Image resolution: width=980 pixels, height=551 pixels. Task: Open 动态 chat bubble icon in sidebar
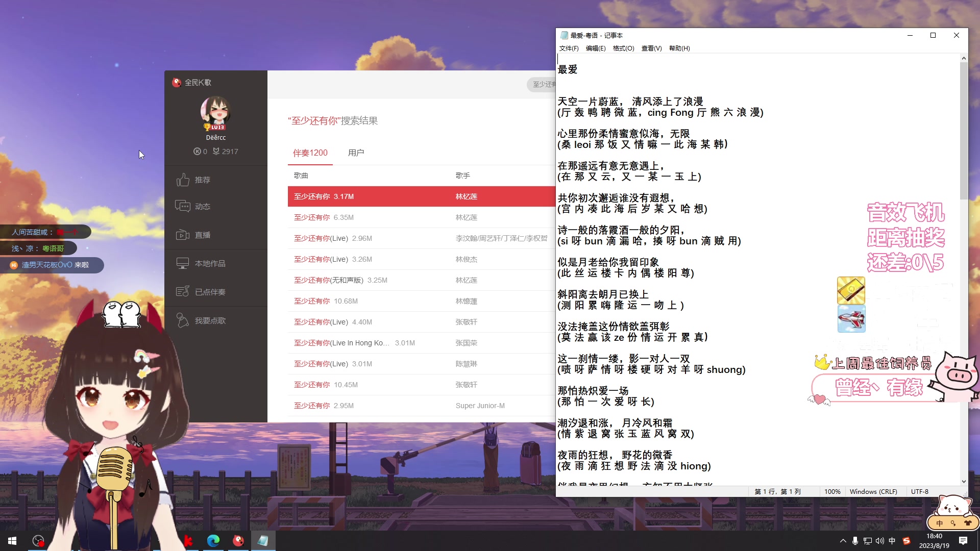(x=183, y=206)
